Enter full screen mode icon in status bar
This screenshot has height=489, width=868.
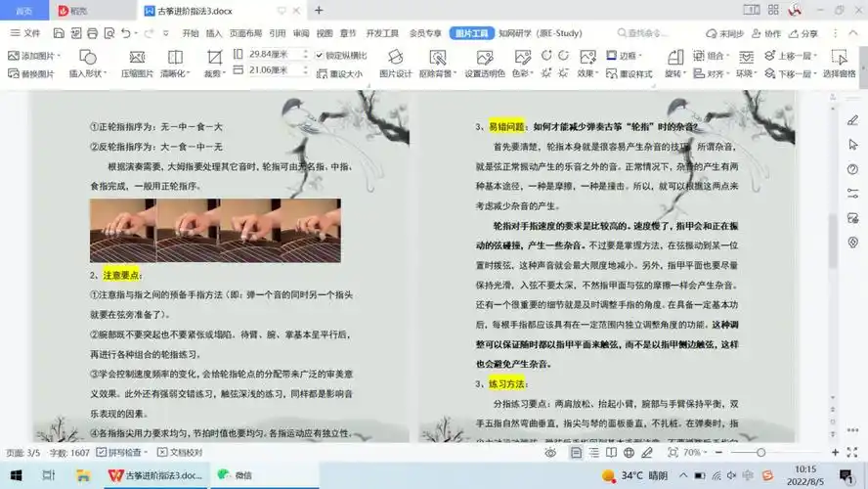852,453
